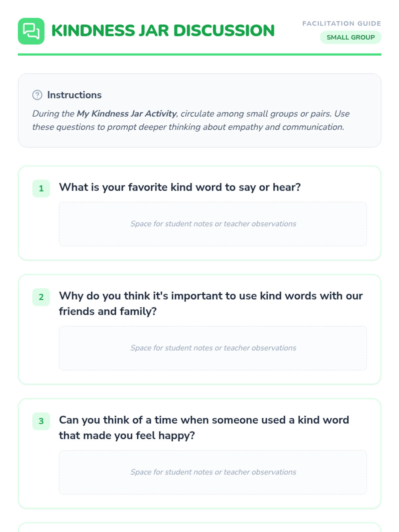Click the notes field under question 2
Viewport: 399px width, 532px height.
[213, 348]
